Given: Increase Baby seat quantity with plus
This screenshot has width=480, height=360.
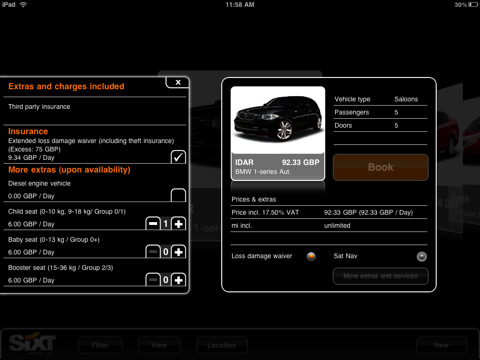Looking at the screenshot, I should tap(179, 252).
